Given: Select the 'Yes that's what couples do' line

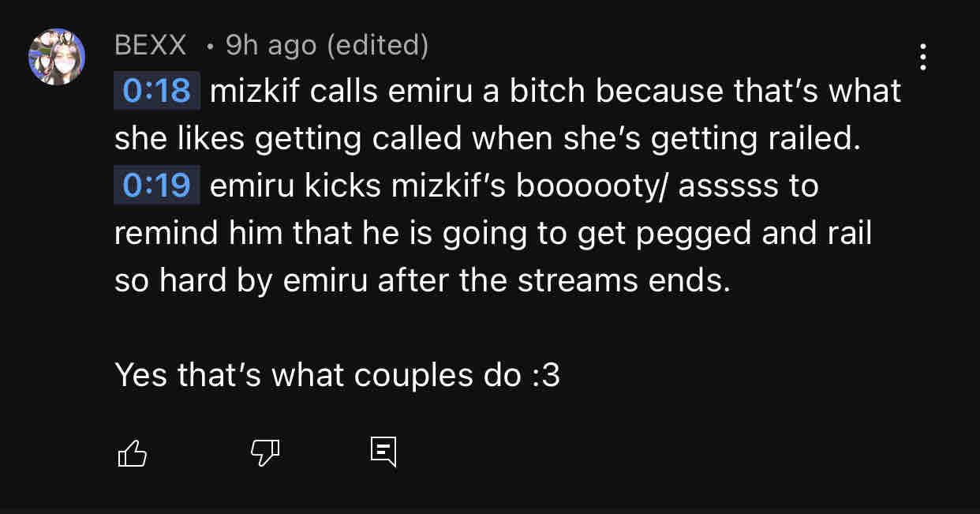Looking at the screenshot, I should click(338, 375).
